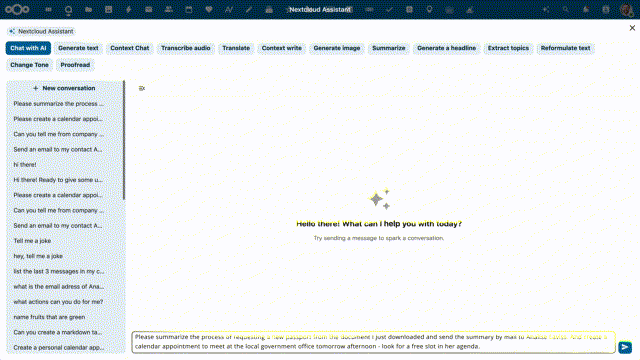Open the Mail envelope icon
The width and height of the screenshot is (640, 360).
(x=149, y=9)
